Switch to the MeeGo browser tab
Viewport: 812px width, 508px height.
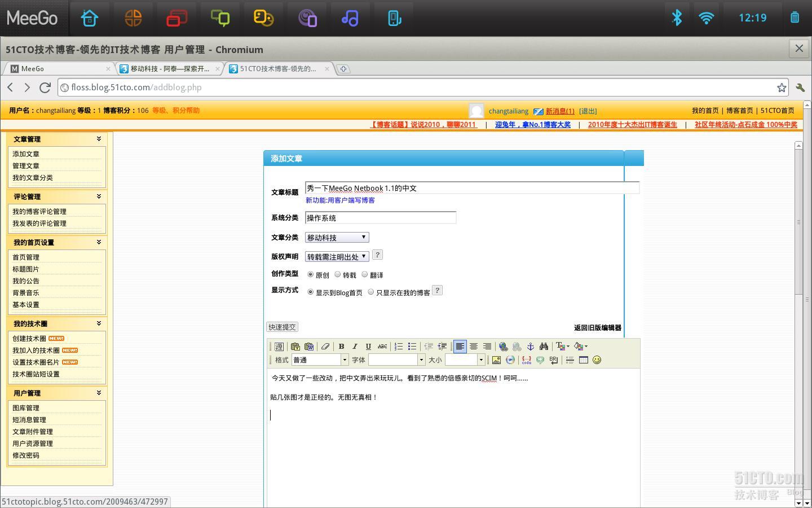tap(59, 69)
